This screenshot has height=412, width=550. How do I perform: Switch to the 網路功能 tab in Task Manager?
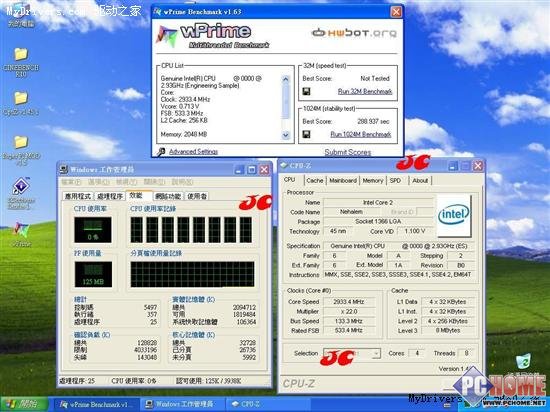pos(168,196)
